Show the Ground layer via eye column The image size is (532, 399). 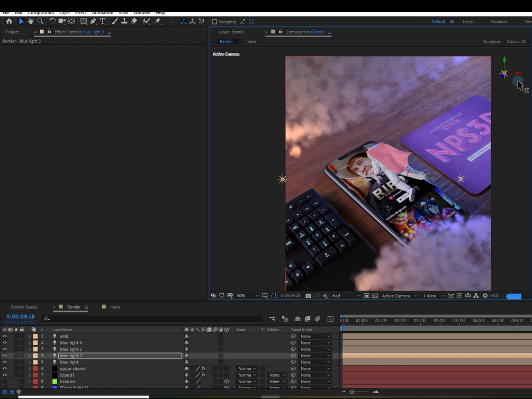pyautogui.click(x=5, y=382)
